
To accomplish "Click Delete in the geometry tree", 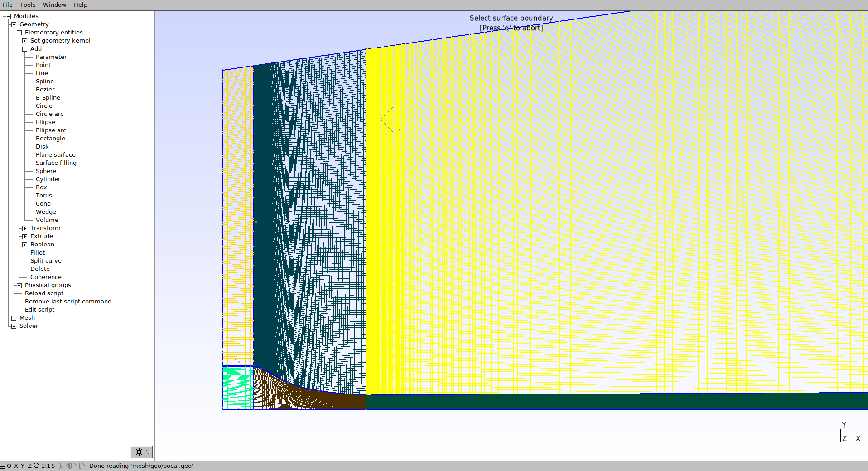I will point(40,269).
